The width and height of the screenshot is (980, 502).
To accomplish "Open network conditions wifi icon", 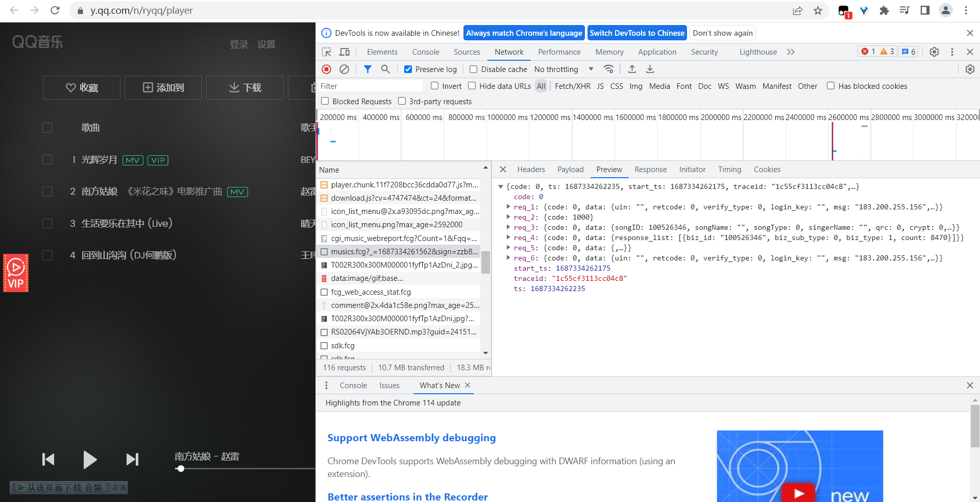I will click(608, 69).
